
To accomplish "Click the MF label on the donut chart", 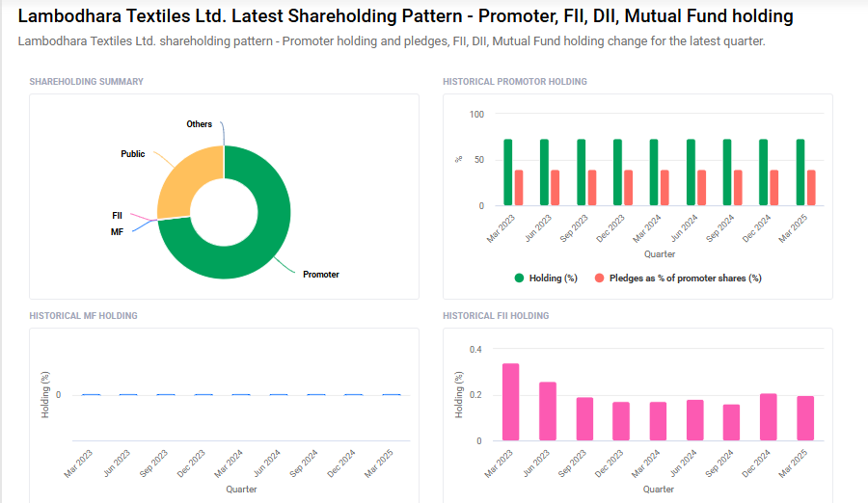I will click(x=117, y=232).
